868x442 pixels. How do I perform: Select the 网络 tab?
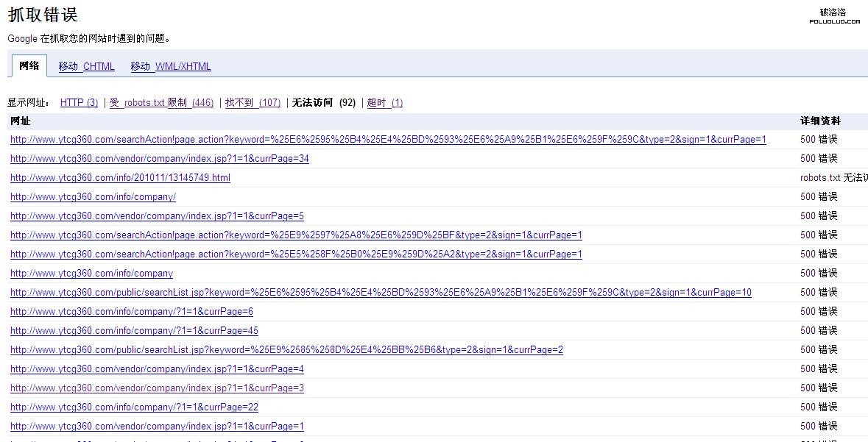coord(29,65)
